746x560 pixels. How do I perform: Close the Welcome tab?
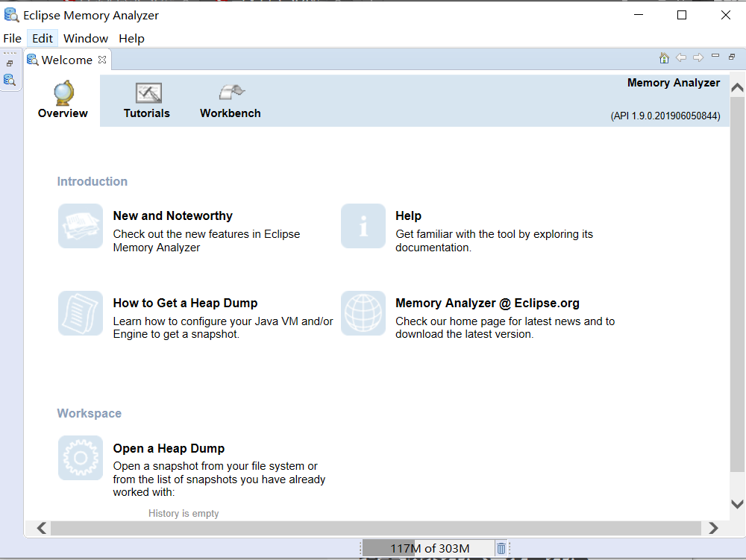(x=102, y=60)
